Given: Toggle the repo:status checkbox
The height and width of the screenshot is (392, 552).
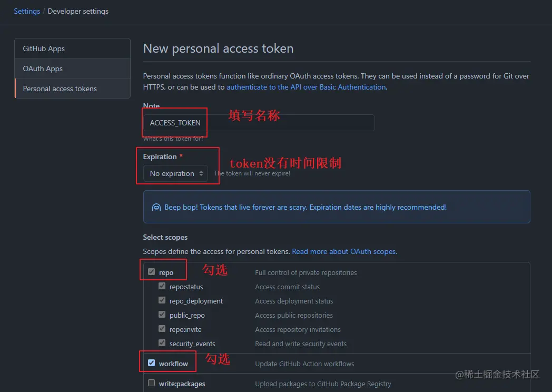Looking at the screenshot, I should 162,286.
